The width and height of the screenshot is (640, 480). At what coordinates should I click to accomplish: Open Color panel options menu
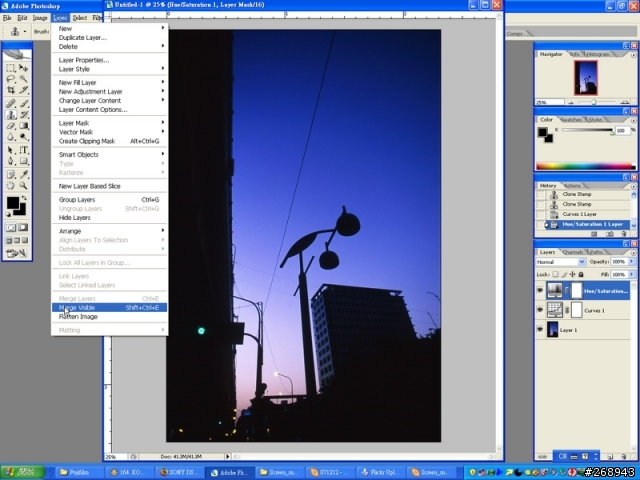point(633,120)
